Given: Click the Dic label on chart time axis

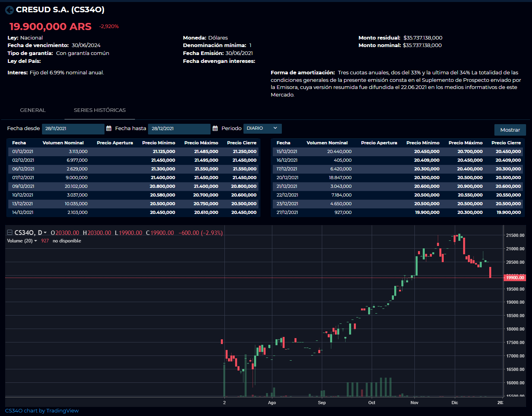Looking at the screenshot, I should [455, 403].
